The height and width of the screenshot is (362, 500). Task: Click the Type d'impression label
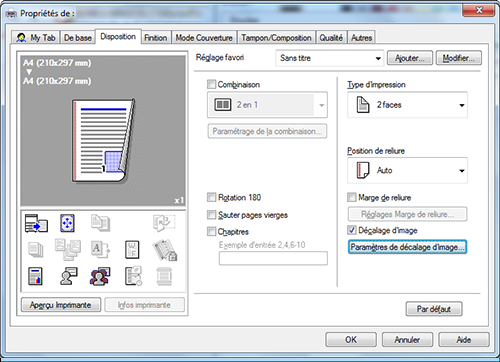tap(376, 85)
